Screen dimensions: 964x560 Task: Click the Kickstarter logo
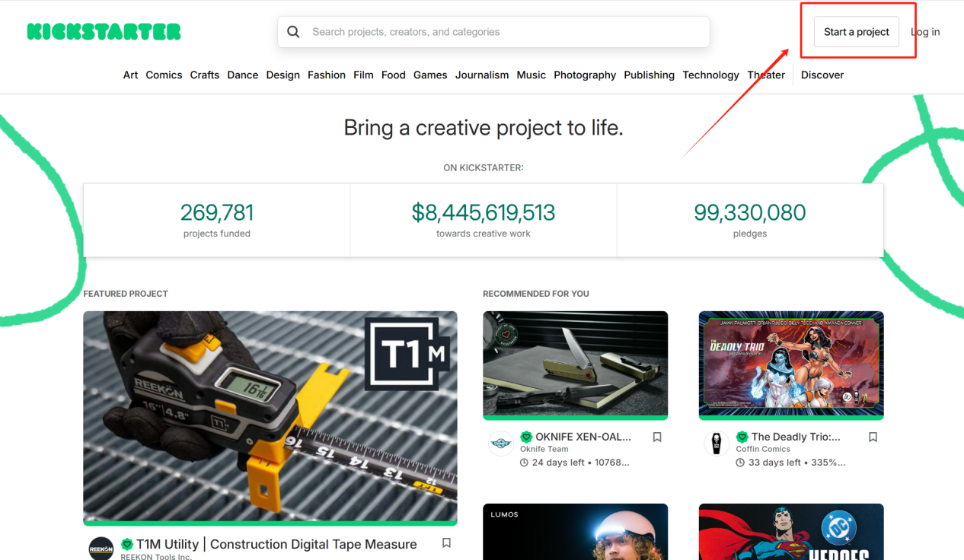(x=104, y=32)
